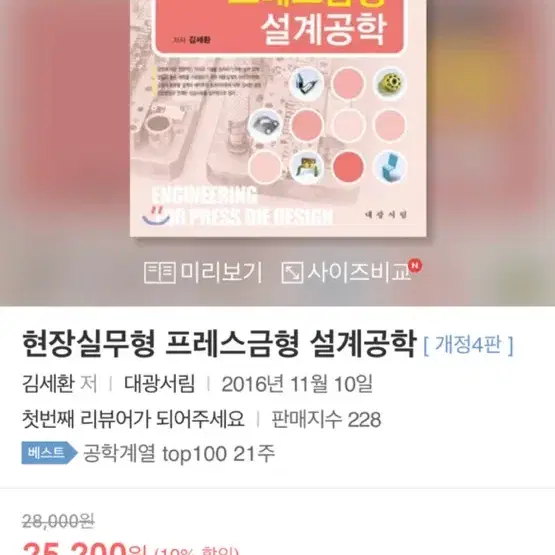Tap the yellow gear part circle on cover
The height and width of the screenshot is (555, 555).
click(390, 84)
